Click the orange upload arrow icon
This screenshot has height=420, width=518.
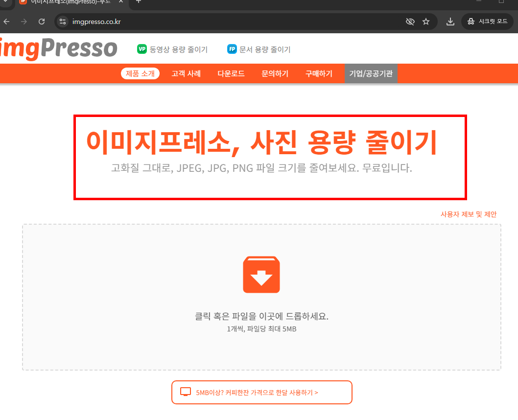click(261, 274)
